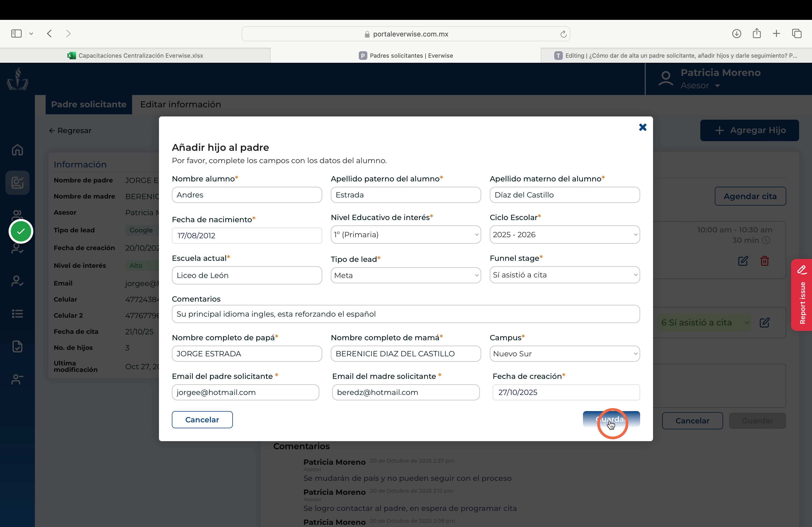
Task: Click the Agregar Hijo button
Action: [749, 130]
